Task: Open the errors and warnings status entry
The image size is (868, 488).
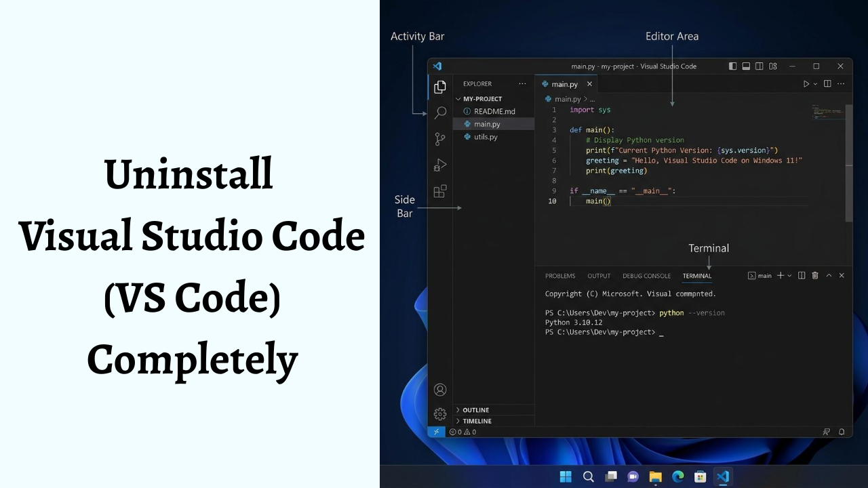Action: coord(462,432)
